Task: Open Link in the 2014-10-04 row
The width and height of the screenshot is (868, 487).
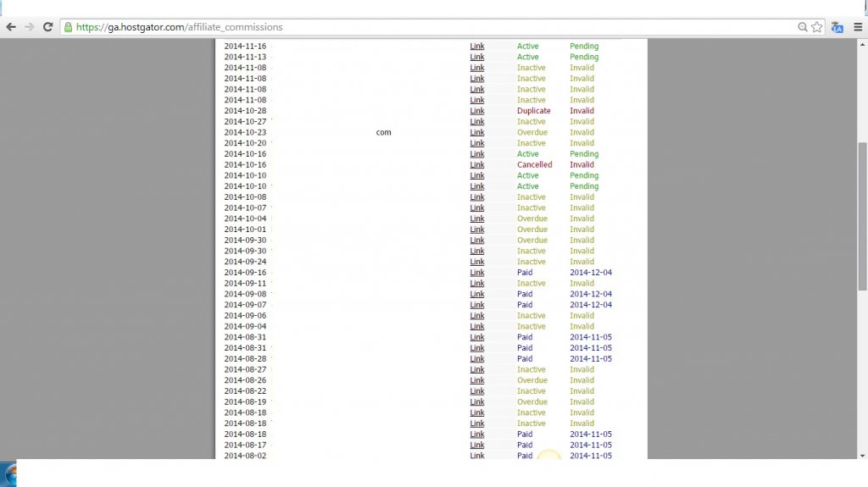Action: (x=477, y=219)
